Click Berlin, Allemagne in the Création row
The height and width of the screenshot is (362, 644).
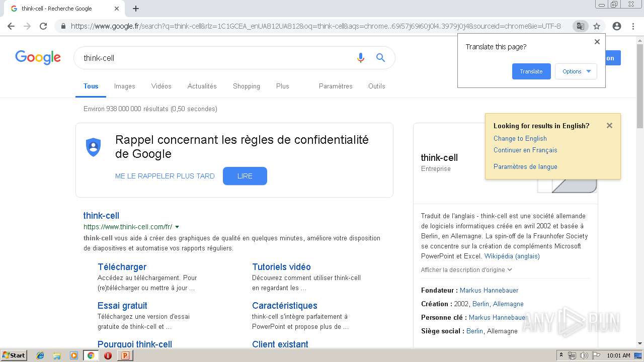pos(498,304)
